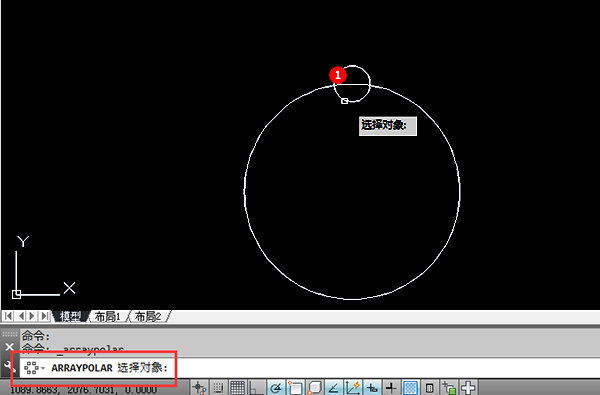The image size is (600, 395).
Task: Go to next layout tab arrow
Action: [x=32, y=316]
